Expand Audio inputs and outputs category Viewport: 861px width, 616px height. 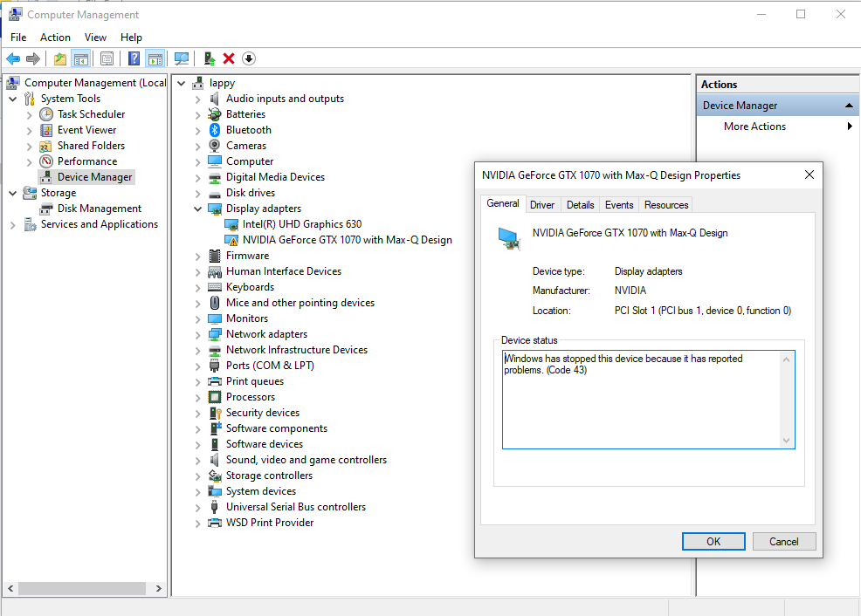(x=197, y=99)
